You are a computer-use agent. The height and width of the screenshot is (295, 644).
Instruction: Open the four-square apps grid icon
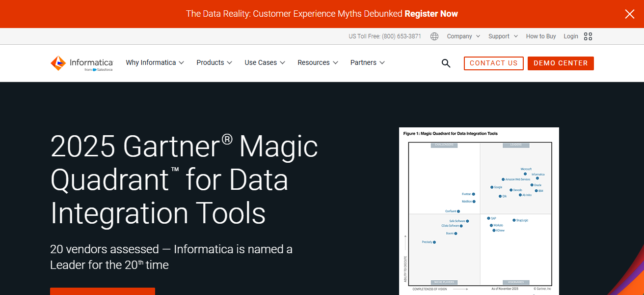(588, 36)
